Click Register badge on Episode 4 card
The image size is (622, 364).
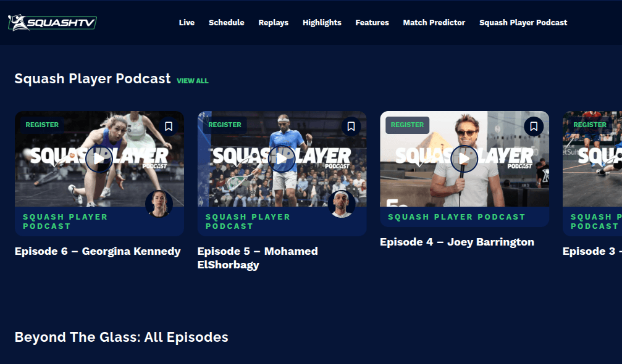407,125
